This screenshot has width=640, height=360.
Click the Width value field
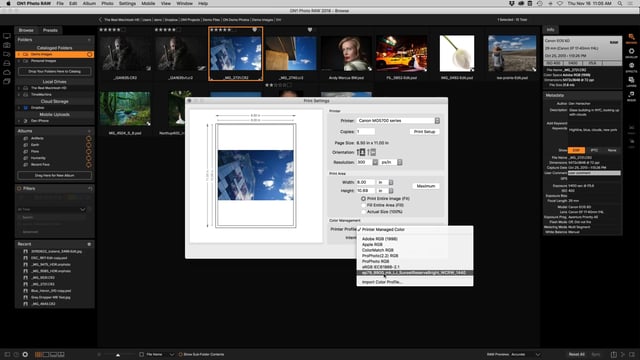[x=365, y=182]
